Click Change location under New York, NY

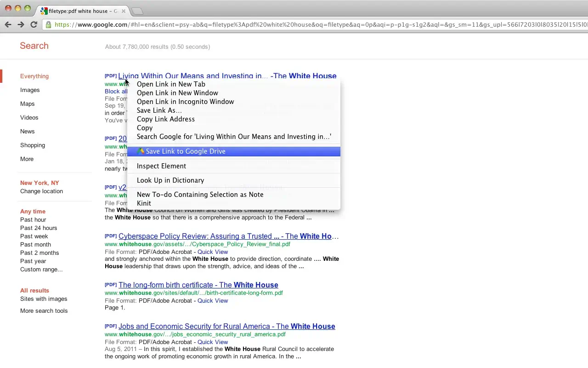pos(41,191)
